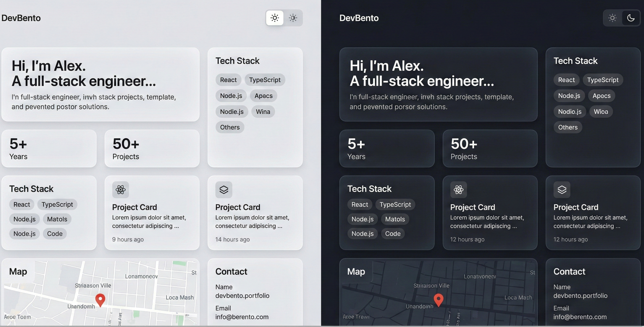The height and width of the screenshot is (327, 644).
Task: Select the React tag in Tech Stack
Action: [228, 80]
